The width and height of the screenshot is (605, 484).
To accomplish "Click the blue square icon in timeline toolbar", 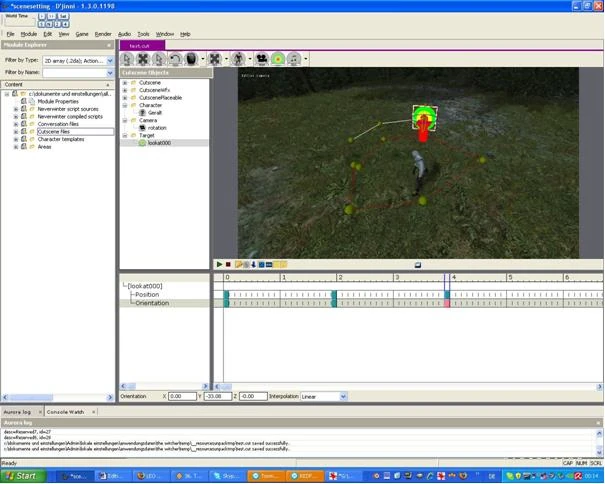I will click(261, 264).
